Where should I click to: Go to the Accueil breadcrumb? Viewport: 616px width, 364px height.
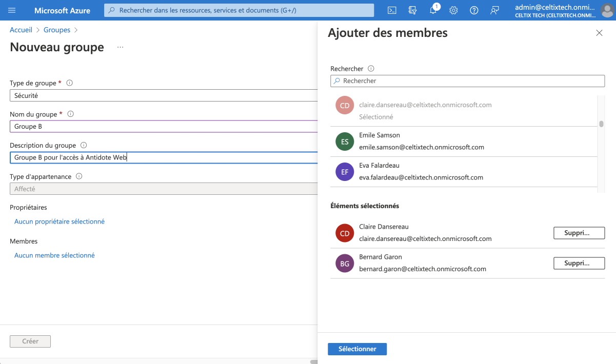click(21, 30)
